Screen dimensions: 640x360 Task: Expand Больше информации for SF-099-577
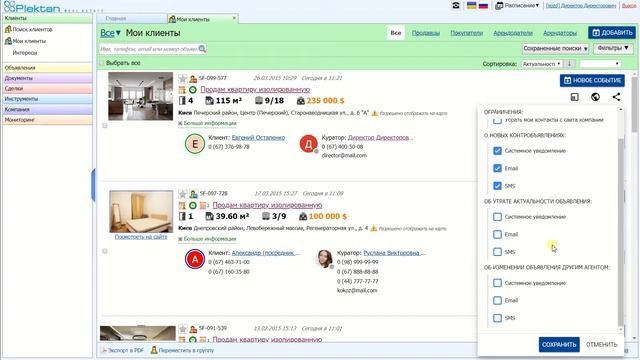[x=207, y=123]
